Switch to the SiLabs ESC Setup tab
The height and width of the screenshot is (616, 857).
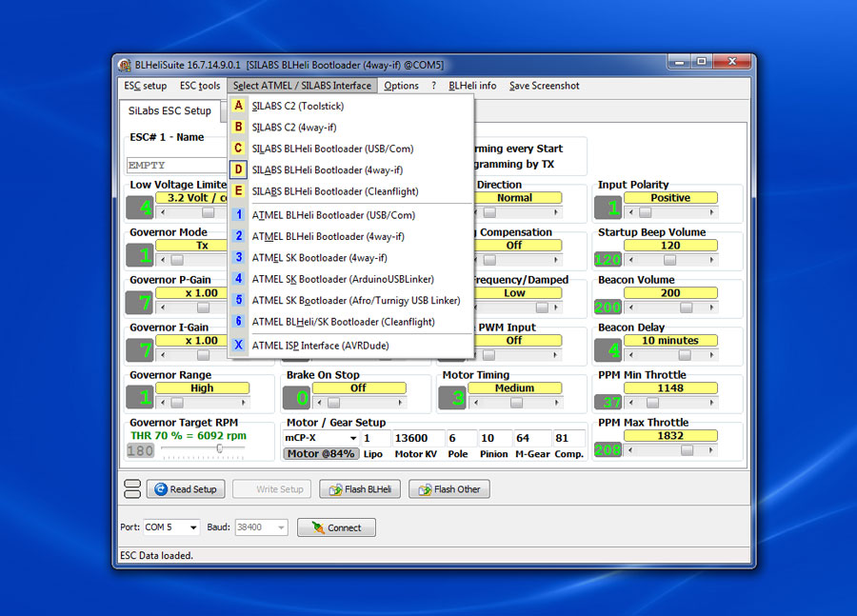pos(169,111)
